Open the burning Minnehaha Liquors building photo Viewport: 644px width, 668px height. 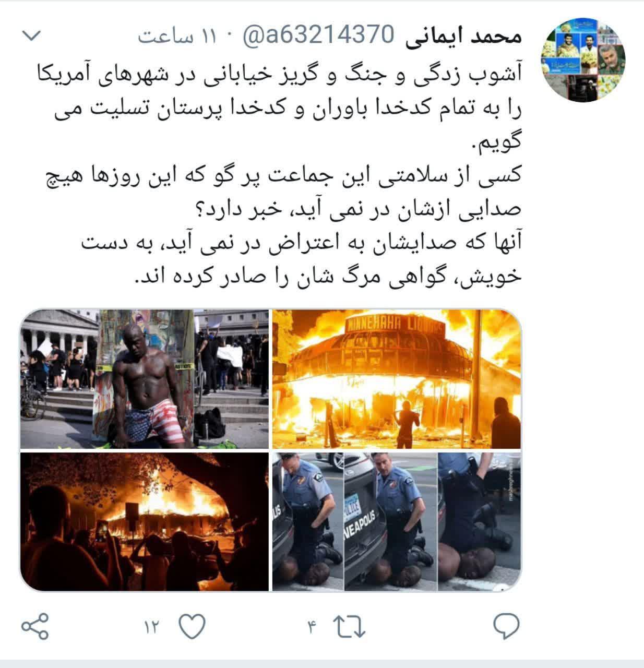click(x=397, y=379)
